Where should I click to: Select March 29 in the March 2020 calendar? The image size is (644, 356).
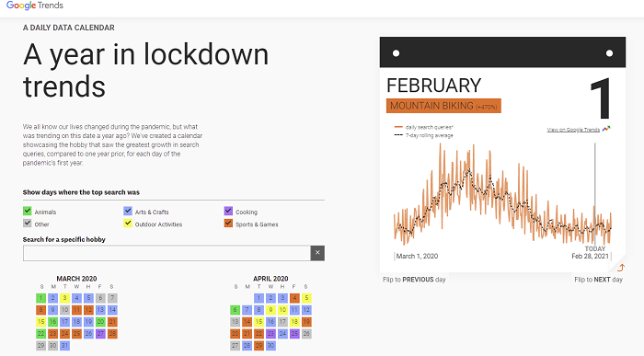(x=41, y=346)
